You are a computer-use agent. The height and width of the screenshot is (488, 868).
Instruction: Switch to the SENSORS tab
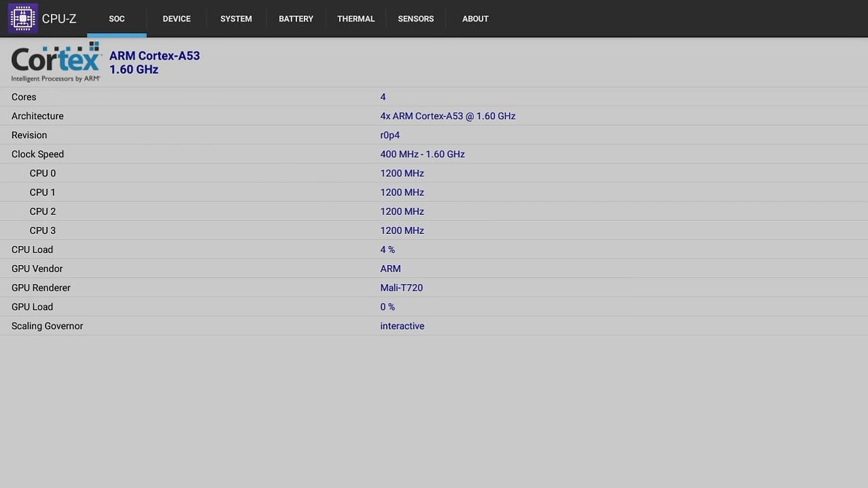(x=416, y=19)
